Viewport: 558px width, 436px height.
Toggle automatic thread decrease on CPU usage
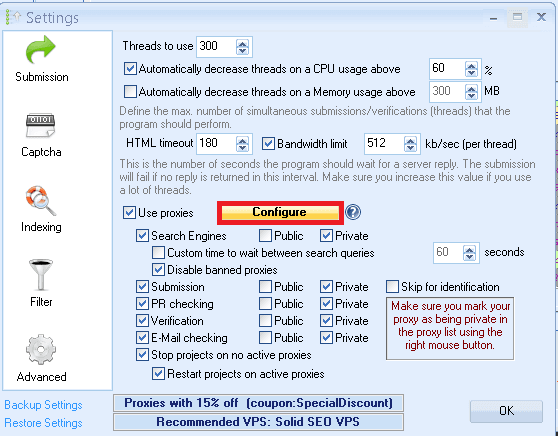(130, 68)
